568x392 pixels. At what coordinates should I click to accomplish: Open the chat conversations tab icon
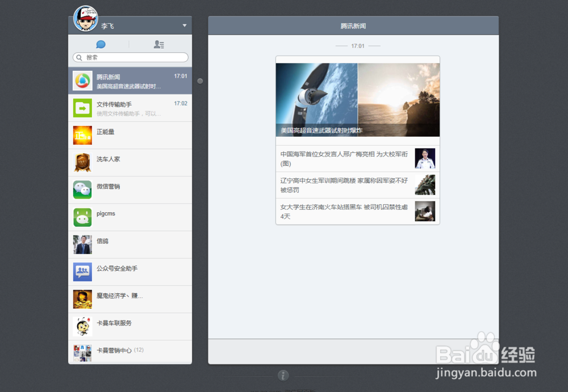(x=102, y=44)
